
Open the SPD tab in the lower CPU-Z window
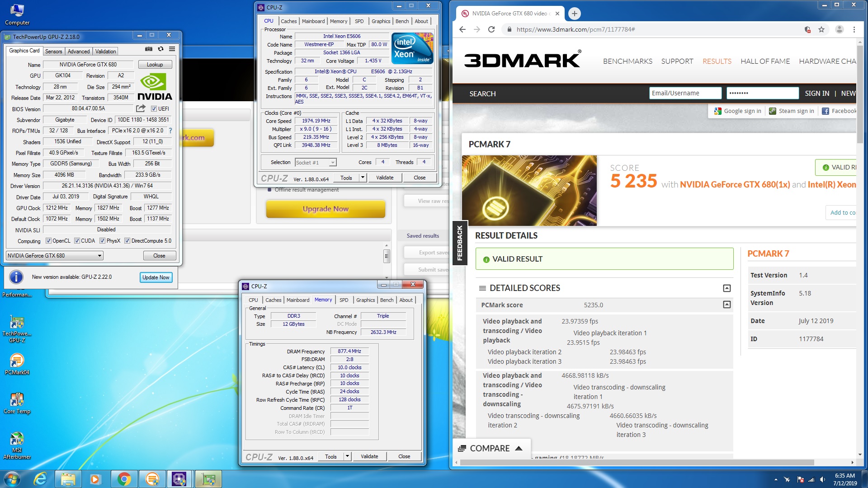[344, 300]
